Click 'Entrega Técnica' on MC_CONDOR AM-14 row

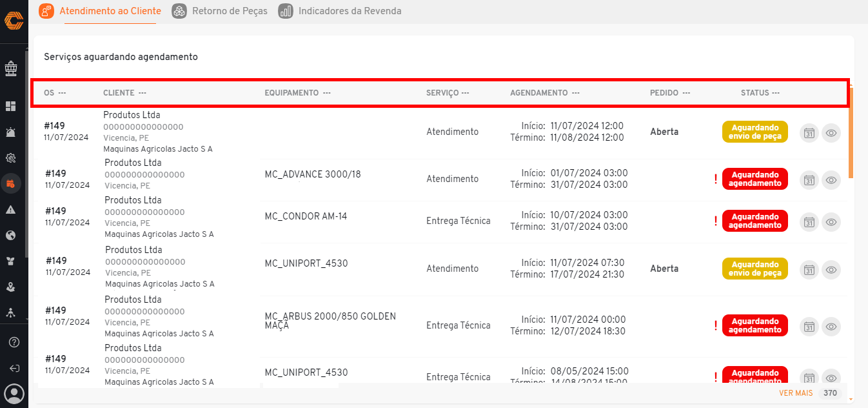point(459,221)
